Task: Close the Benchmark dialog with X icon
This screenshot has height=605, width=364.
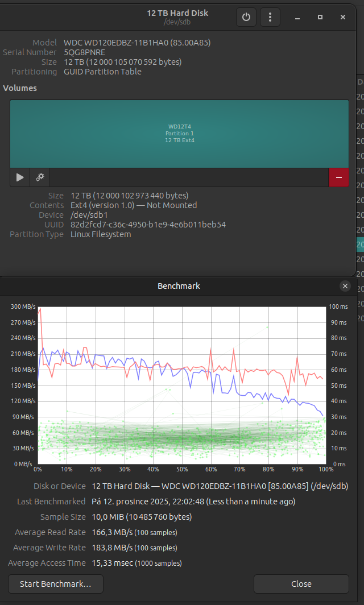Action: (345, 286)
